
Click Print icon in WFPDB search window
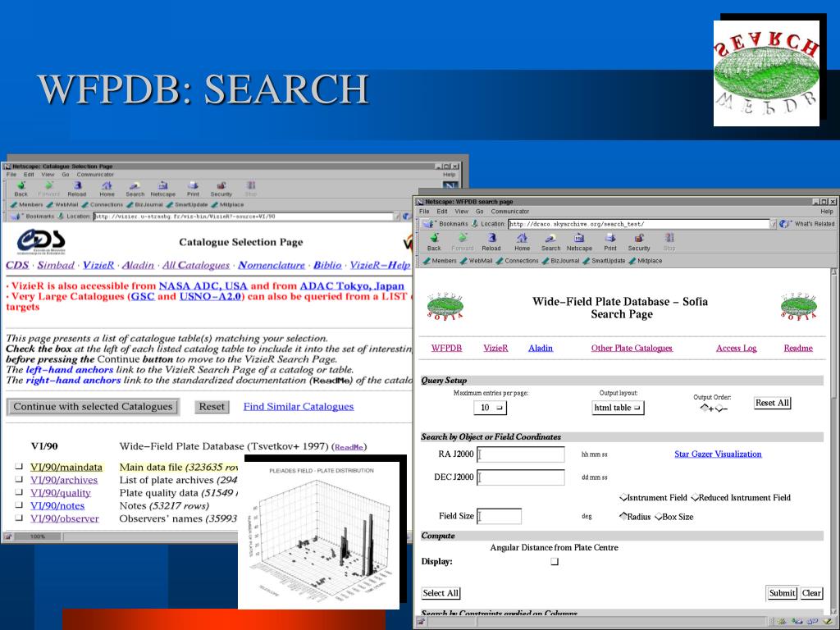pyautogui.click(x=610, y=242)
